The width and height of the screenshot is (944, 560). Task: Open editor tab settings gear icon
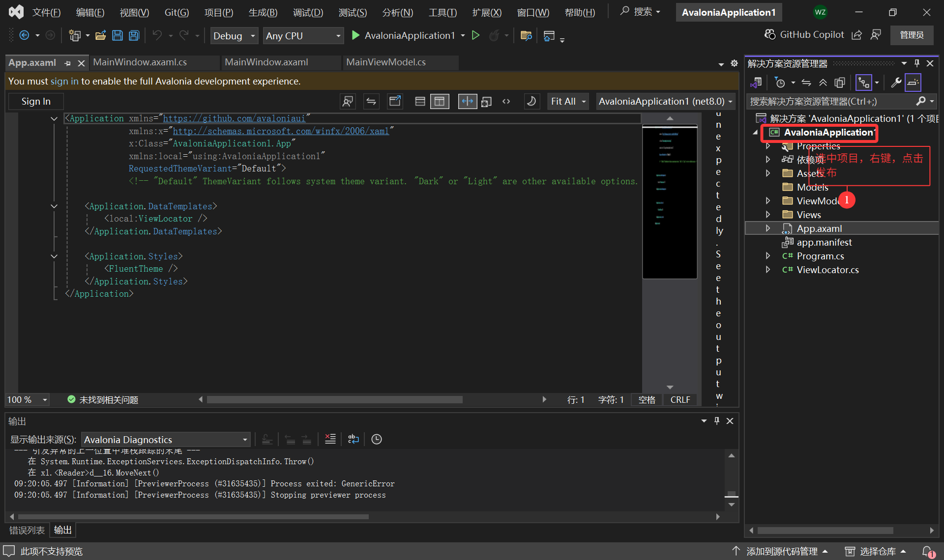(x=734, y=63)
